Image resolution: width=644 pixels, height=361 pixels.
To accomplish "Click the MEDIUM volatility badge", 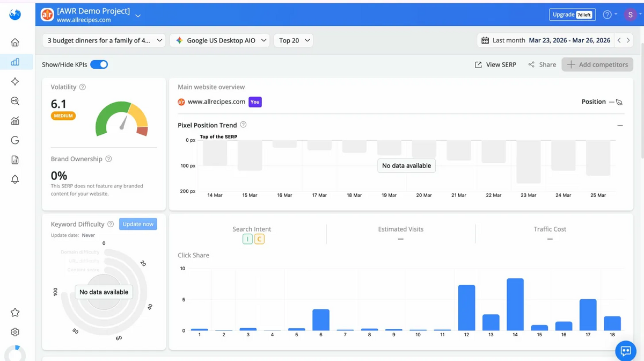I will [x=63, y=115].
